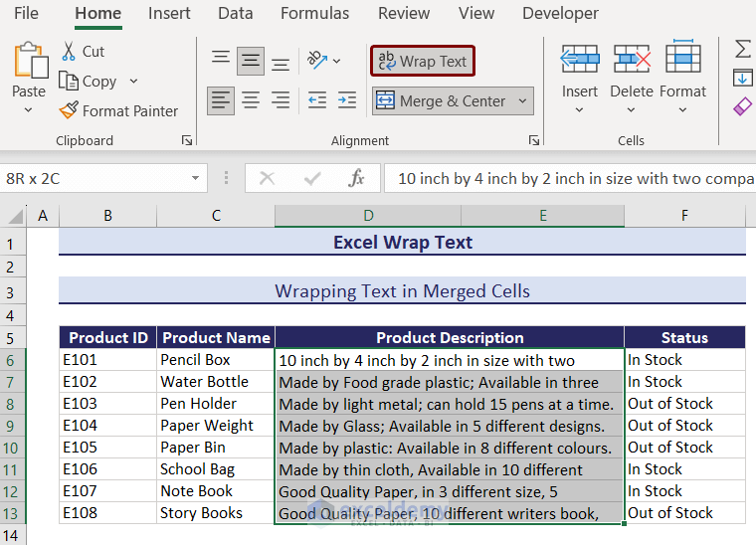Screen dimensions: 756x545
Task: Click the Cut scissors icon
Action: [x=69, y=51]
